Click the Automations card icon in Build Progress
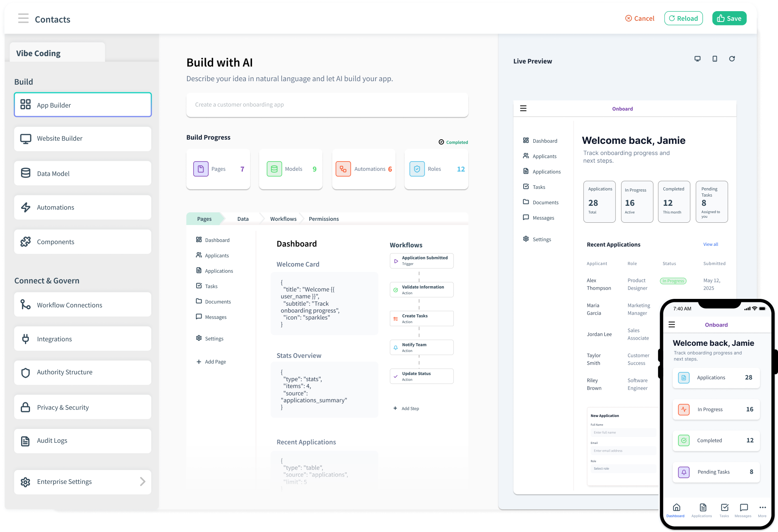Screen dimensions: 778x532 click(343, 169)
